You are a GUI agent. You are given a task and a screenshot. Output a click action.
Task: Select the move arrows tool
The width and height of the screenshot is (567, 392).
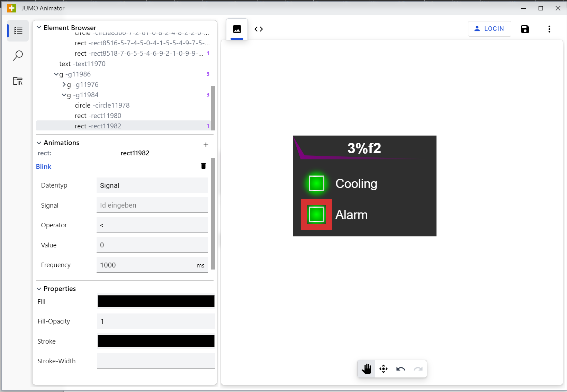pos(384,369)
